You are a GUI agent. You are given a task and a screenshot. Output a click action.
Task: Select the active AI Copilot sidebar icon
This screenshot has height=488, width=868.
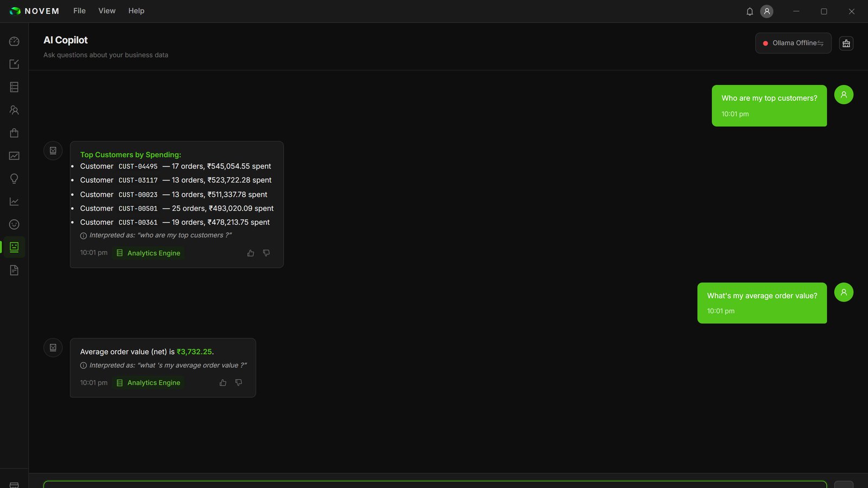(14, 247)
